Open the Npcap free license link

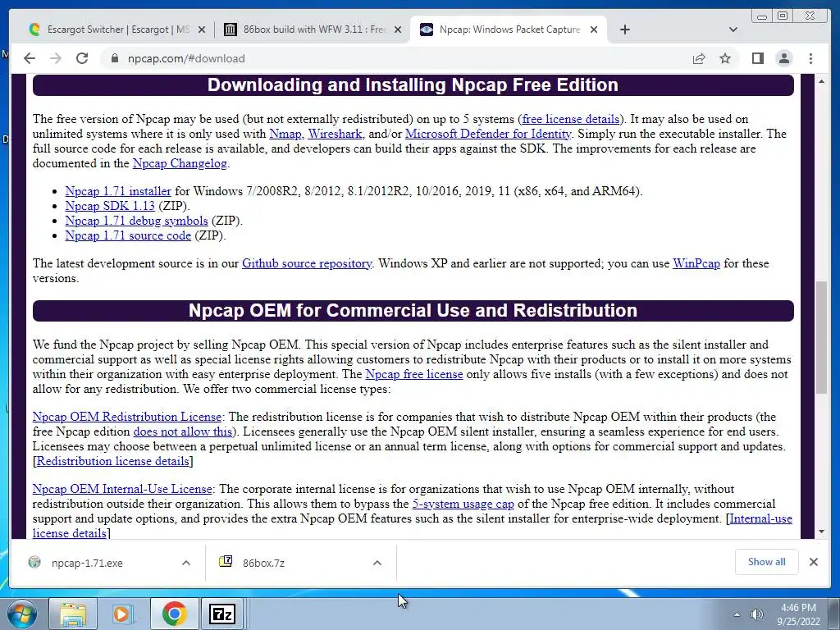pyautogui.click(x=414, y=374)
